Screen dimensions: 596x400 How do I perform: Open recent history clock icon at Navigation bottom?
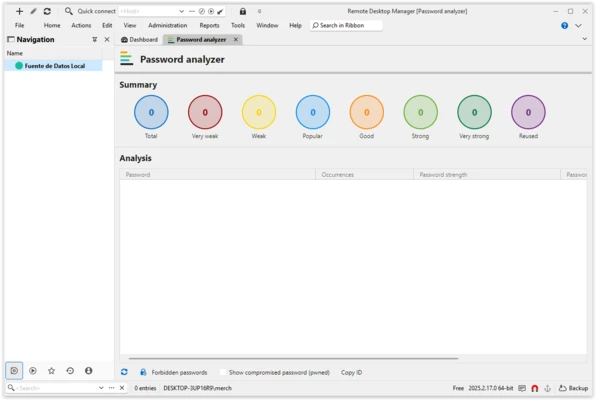click(x=70, y=370)
